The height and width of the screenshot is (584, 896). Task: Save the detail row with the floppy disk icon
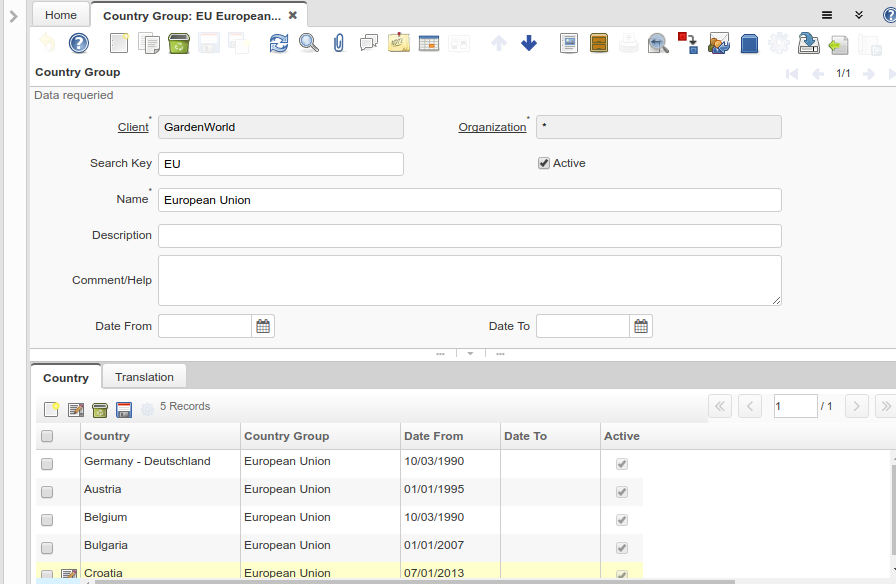124,409
